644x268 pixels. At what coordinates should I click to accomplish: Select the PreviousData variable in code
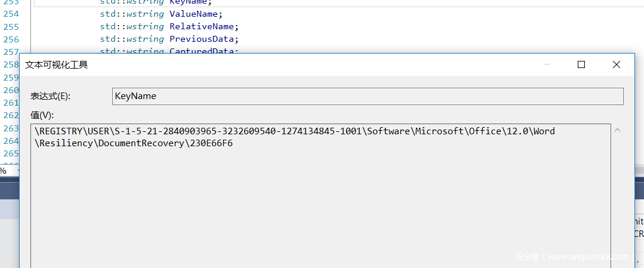coord(204,39)
